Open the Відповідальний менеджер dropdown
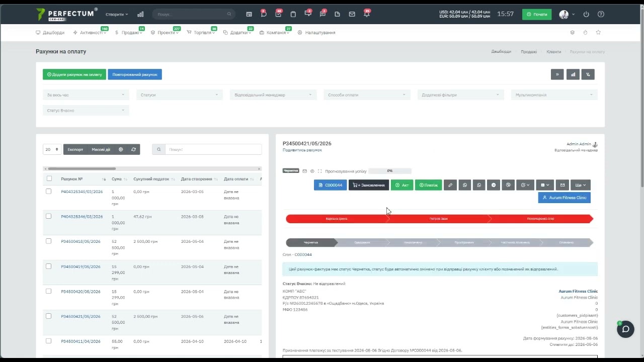This screenshot has width=644, height=362. point(273,95)
